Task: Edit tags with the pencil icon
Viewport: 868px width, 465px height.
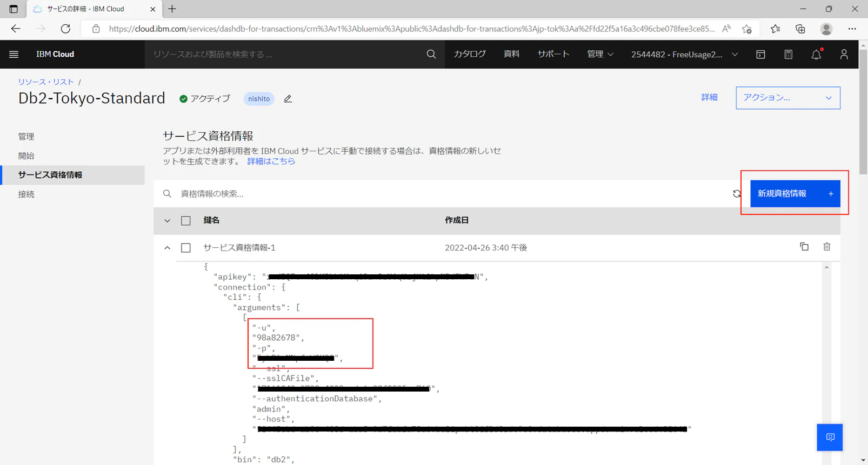Action: [288, 99]
